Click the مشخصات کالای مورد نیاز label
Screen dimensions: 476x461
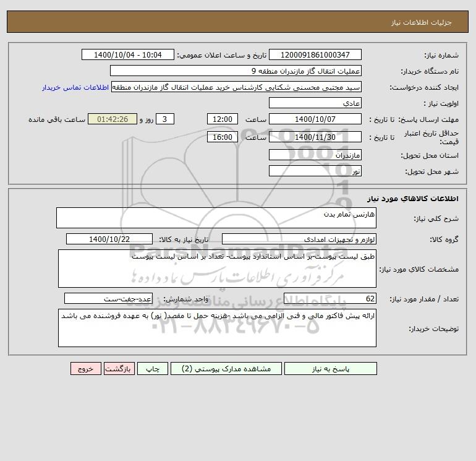(419, 269)
